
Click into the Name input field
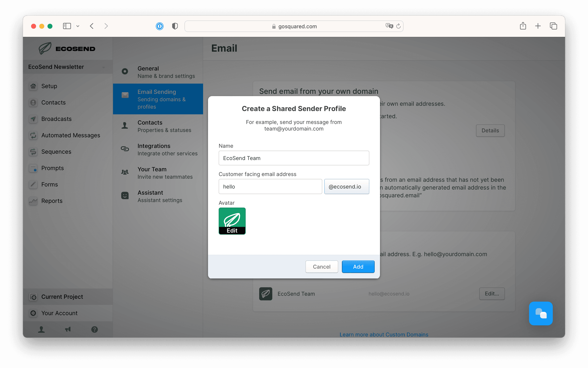(x=294, y=158)
